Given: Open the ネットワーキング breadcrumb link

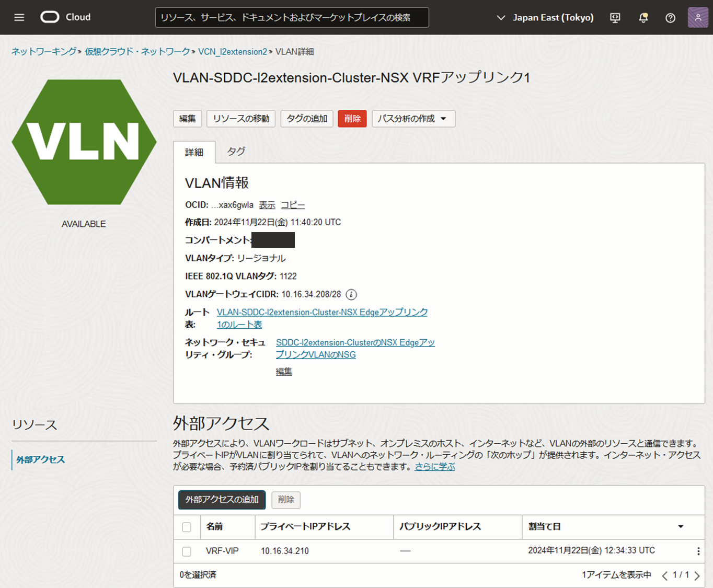Looking at the screenshot, I should pos(44,51).
